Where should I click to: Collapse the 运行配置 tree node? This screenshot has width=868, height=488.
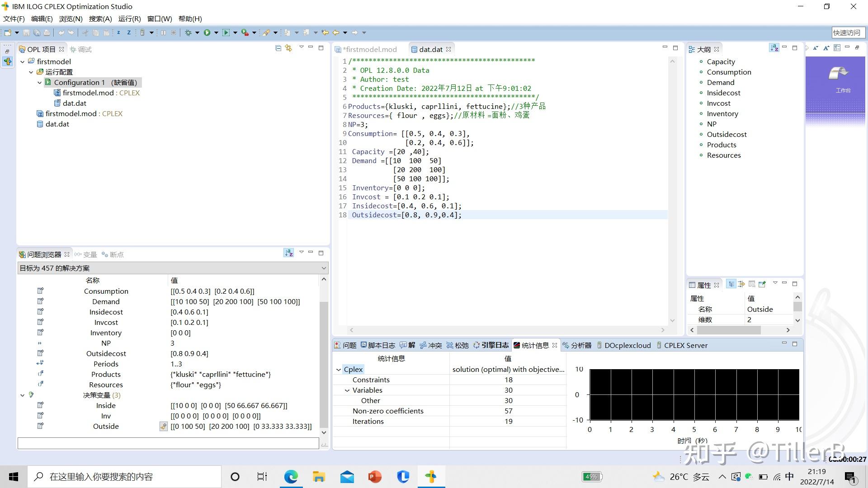31,72
